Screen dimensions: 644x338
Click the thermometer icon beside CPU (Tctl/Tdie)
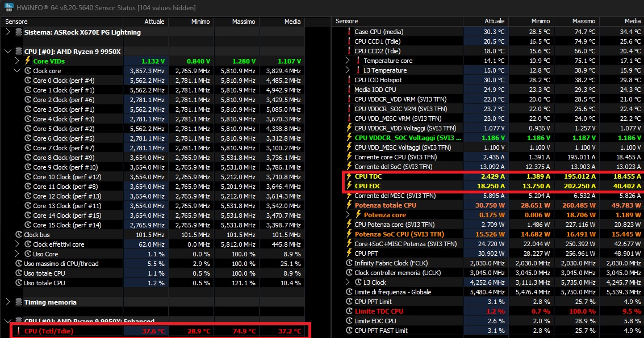click(19, 331)
